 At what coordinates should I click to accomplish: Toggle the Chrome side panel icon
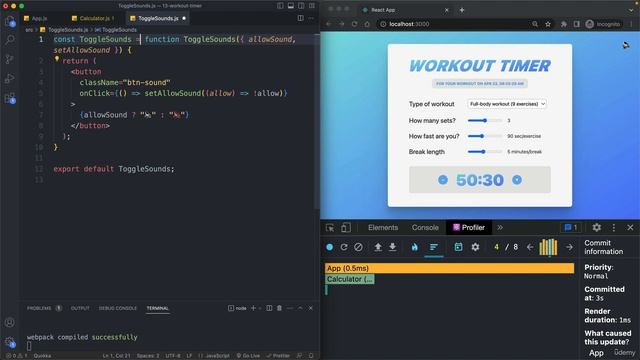[x=576, y=24]
